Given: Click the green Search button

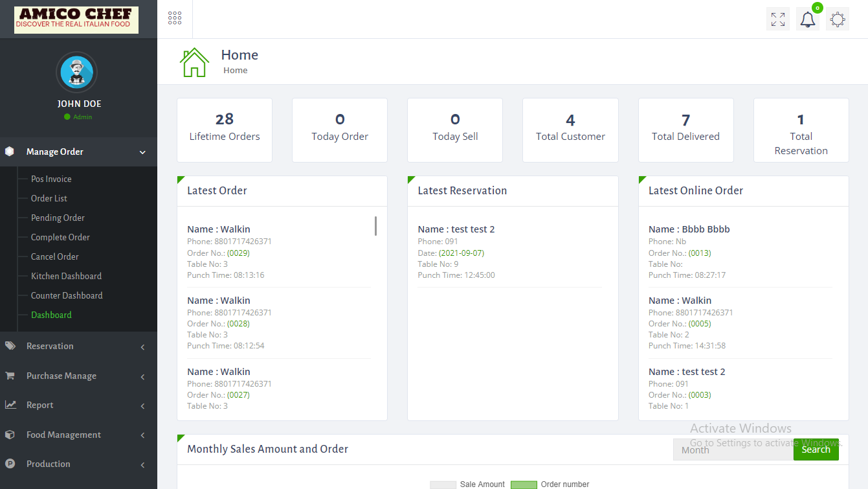Looking at the screenshot, I should pyautogui.click(x=816, y=449).
